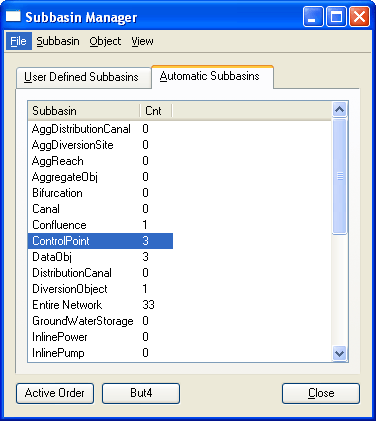
Task: Switch to User Defined Subbasins tab
Action: [x=83, y=78]
